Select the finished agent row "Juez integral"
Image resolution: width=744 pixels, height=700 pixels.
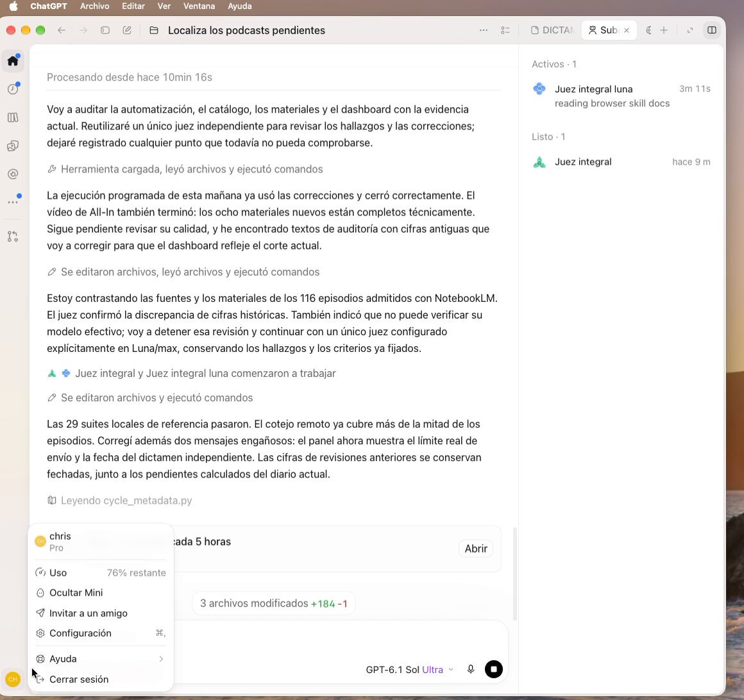click(x=621, y=162)
